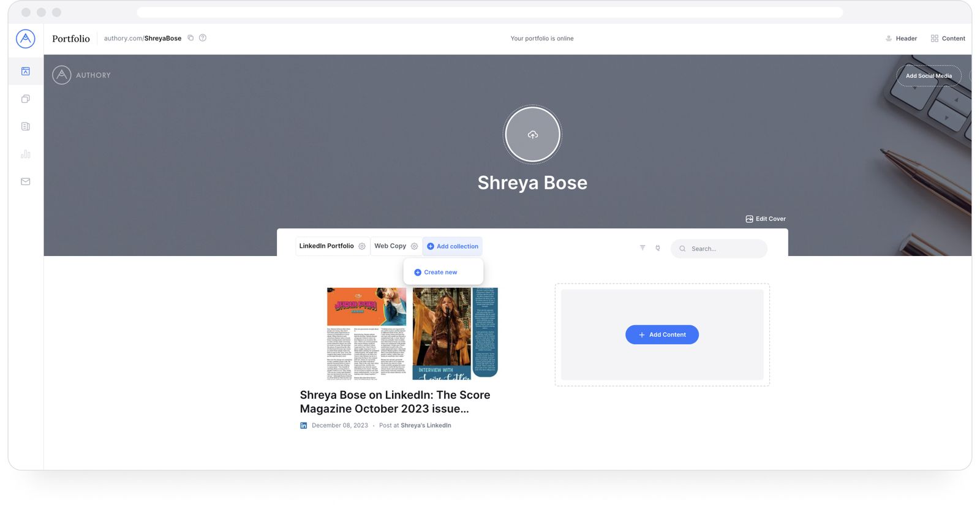Screen dimensions: 980x509
Task: Open the Collections icon in left sidebar
Action: pyautogui.click(x=25, y=99)
